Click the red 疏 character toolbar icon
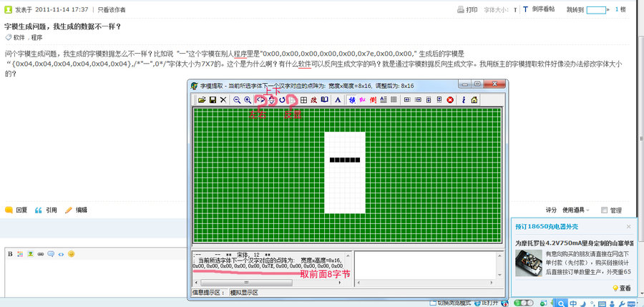Image resolution: width=644 pixels, height=307 pixels. [314, 100]
